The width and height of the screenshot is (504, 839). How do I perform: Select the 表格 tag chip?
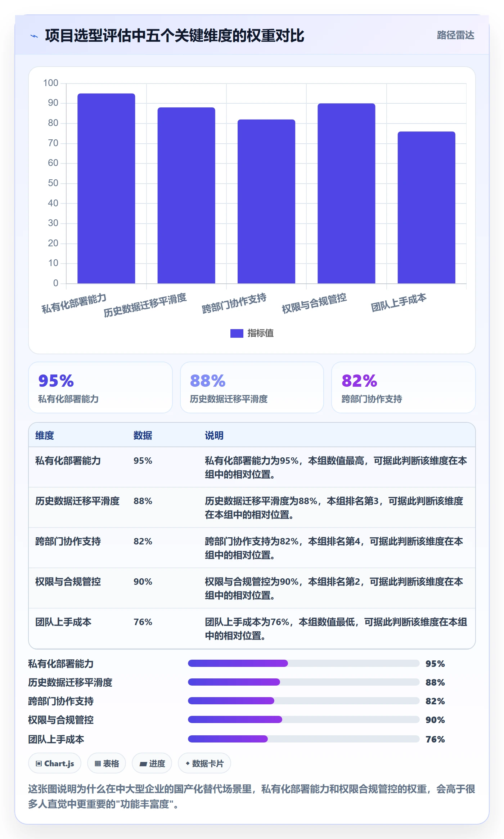pos(107,763)
